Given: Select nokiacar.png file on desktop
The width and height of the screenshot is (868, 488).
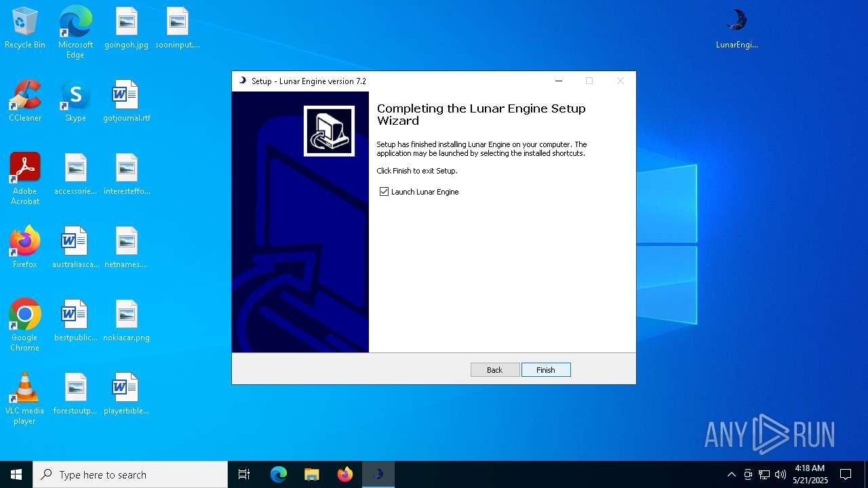Looking at the screenshot, I should (126, 321).
